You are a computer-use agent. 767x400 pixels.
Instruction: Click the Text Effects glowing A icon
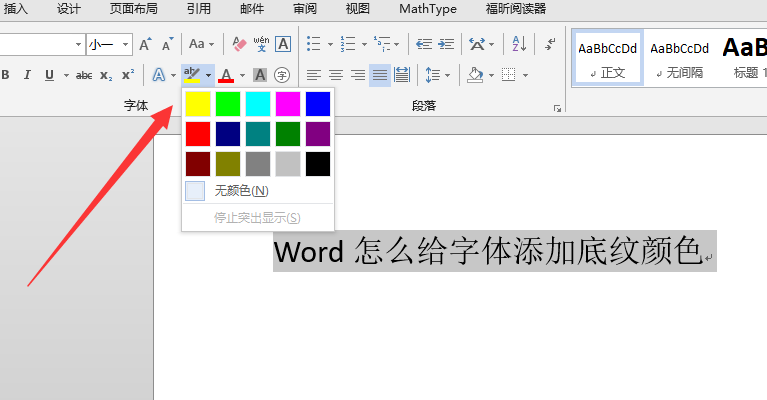tap(159, 75)
